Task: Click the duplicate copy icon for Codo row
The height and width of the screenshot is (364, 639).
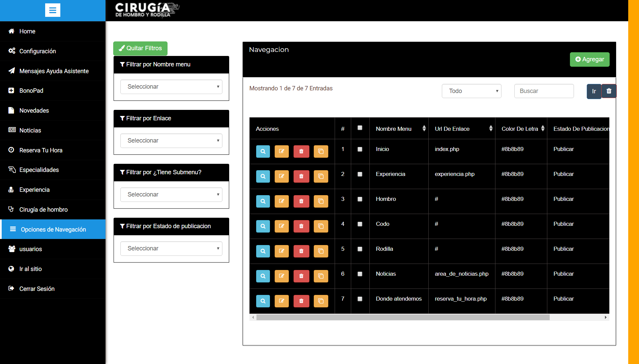Action: pyautogui.click(x=321, y=226)
